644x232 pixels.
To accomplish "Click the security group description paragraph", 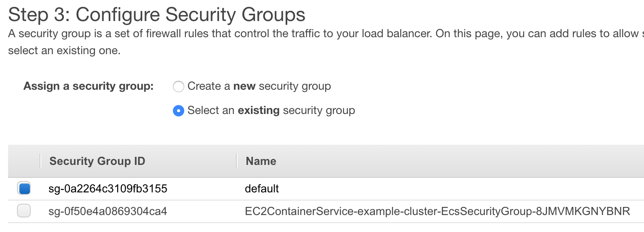I will coord(323,34).
